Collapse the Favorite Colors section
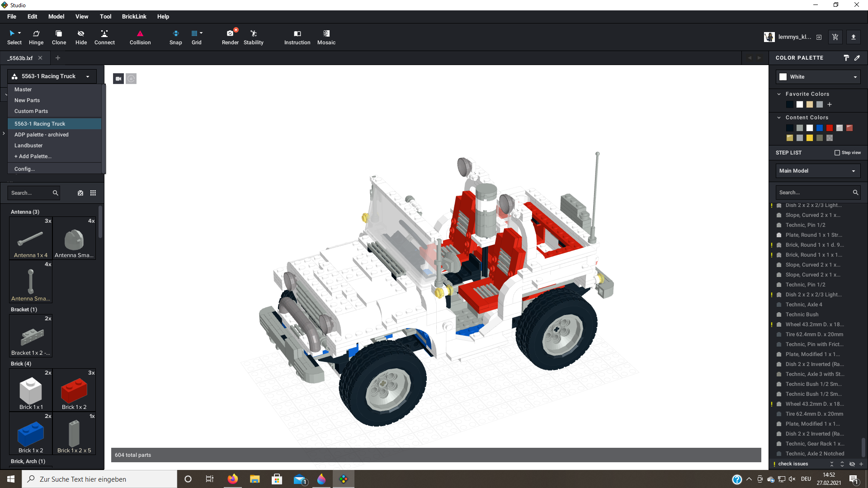 (779, 94)
